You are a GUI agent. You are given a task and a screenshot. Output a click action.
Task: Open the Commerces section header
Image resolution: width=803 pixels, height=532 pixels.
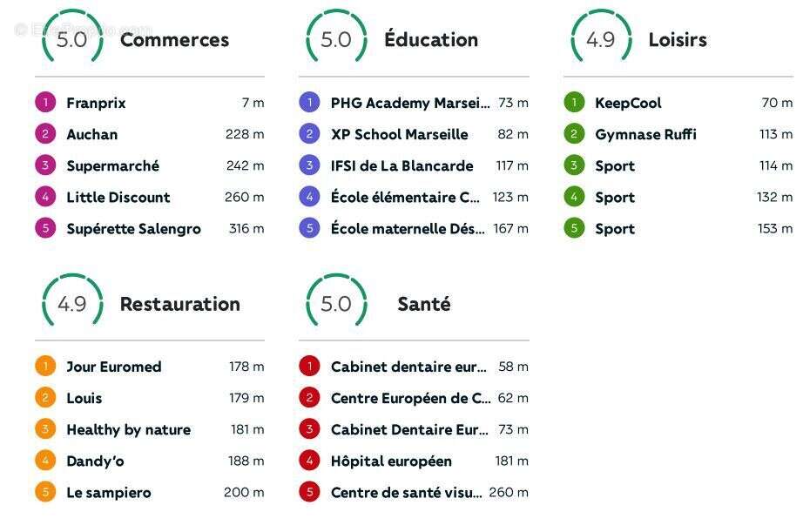coord(174,40)
